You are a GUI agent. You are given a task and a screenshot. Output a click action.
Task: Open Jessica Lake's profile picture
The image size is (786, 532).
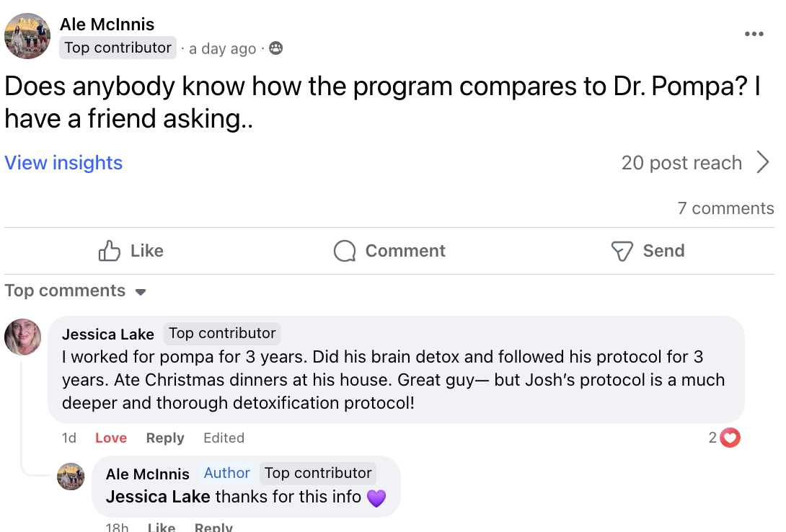click(x=22, y=337)
